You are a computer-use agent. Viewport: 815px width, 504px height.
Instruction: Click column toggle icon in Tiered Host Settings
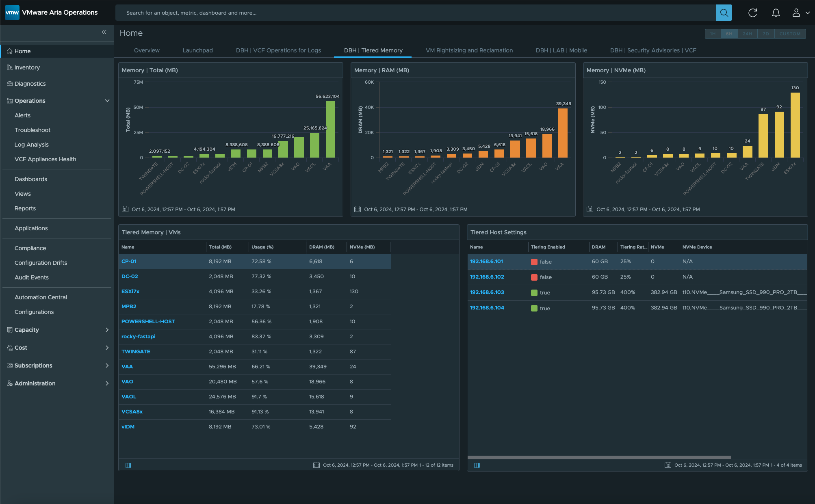(x=477, y=465)
